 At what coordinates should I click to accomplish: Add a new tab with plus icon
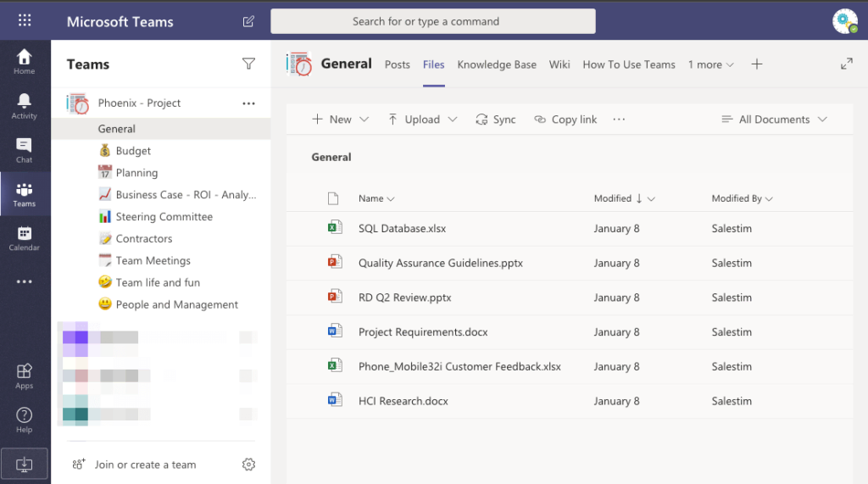757,64
